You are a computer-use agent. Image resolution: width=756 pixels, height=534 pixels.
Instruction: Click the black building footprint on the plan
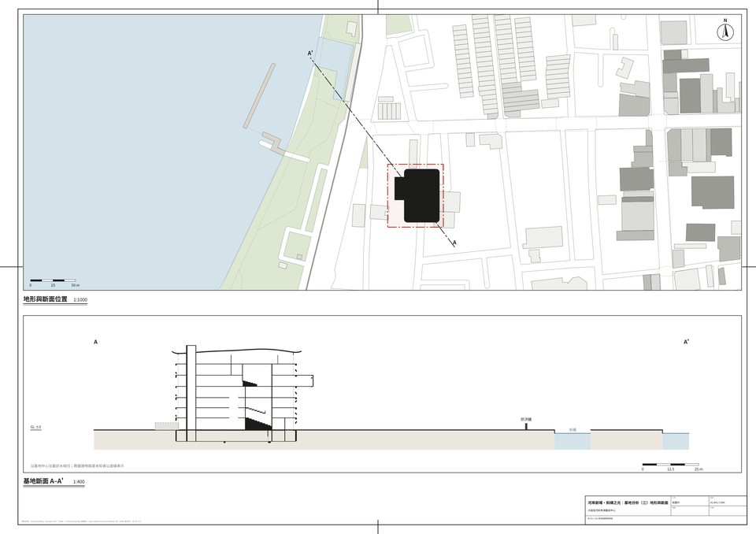tap(417, 195)
